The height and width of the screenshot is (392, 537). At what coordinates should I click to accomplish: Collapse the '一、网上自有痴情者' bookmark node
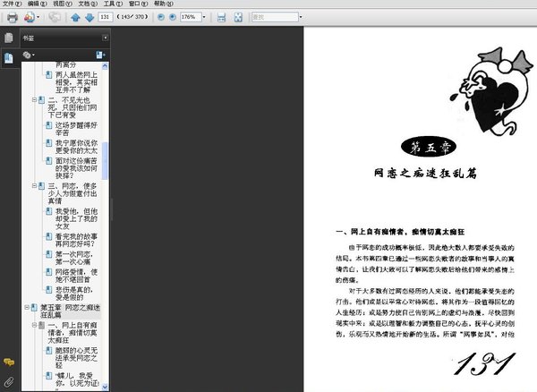click(x=34, y=325)
